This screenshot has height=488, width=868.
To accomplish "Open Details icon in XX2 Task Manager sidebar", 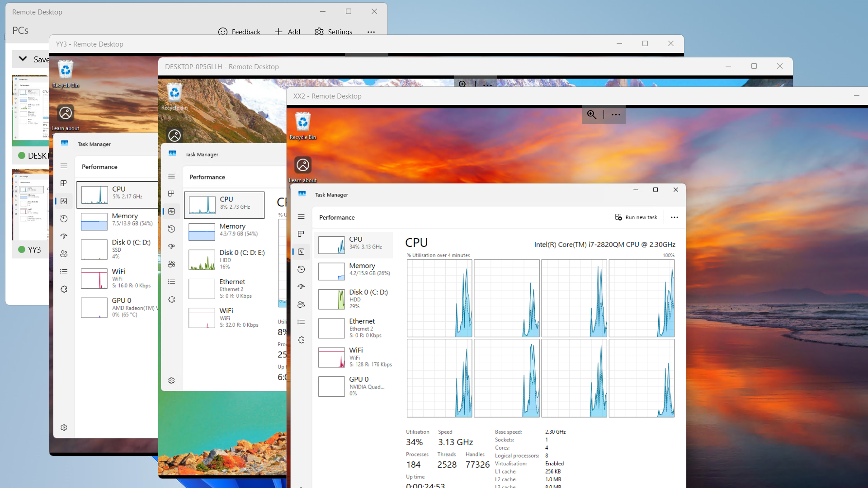I will pyautogui.click(x=301, y=322).
